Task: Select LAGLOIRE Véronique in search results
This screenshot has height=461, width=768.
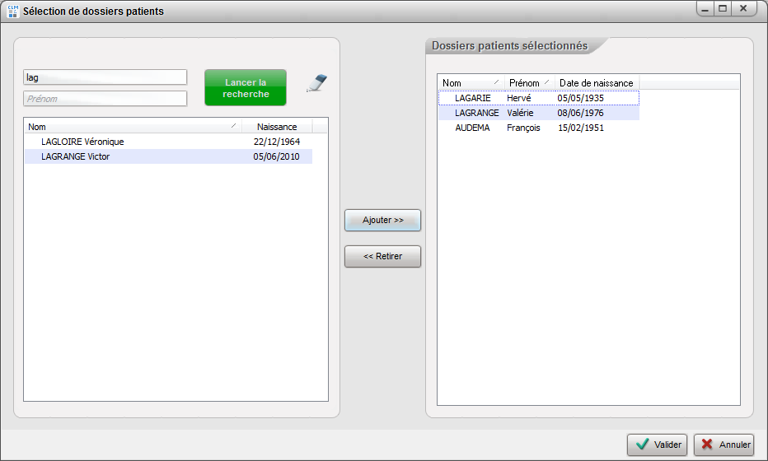Action: (x=83, y=142)
